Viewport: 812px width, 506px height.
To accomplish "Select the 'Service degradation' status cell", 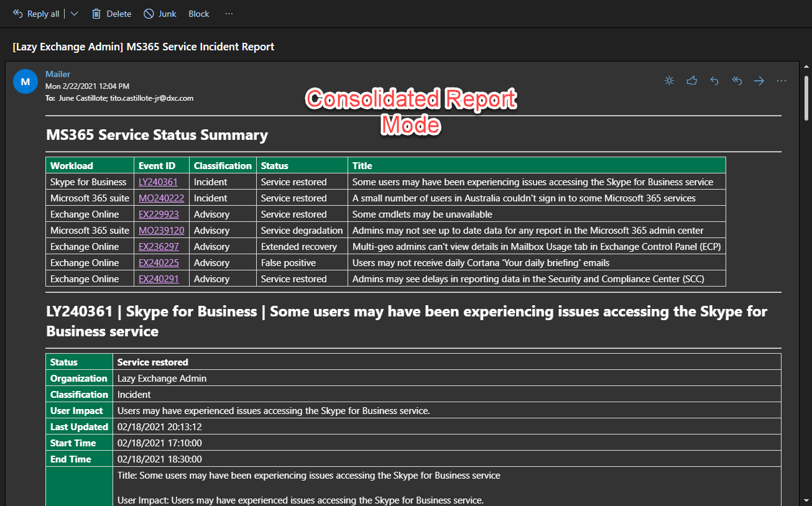I will pos(302,231).
